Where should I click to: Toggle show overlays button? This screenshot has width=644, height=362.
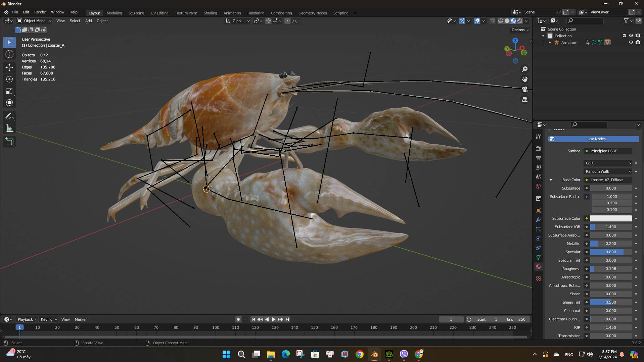click(x=477, y=21)
